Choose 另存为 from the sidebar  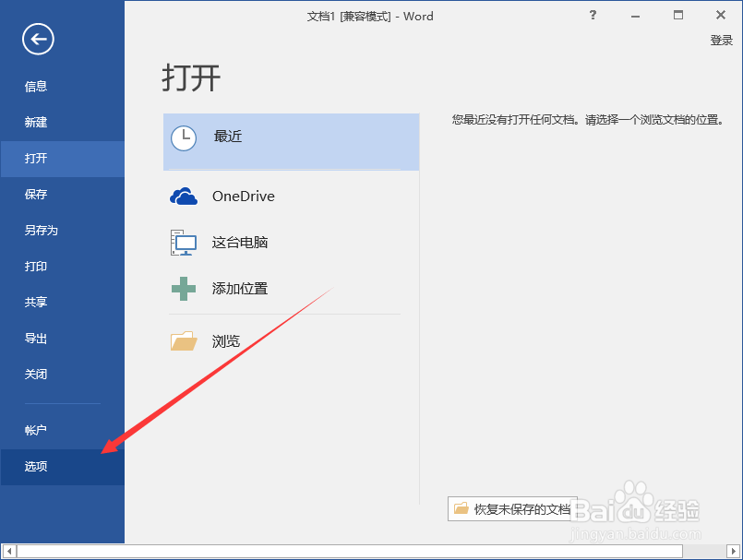(x=62, y=231)
